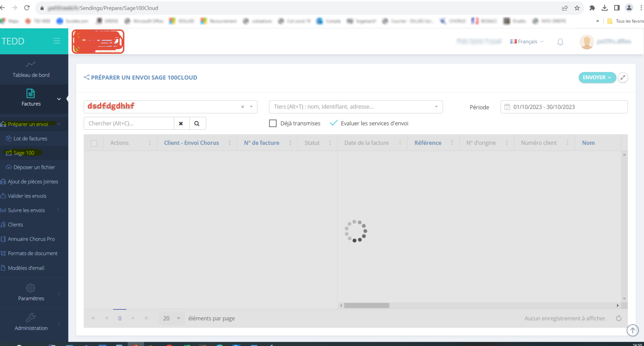This screenshot has width=644, height=346.
Task: Open Date de la facture column menu
Action: pyautogui.click(x=400, y=143)
